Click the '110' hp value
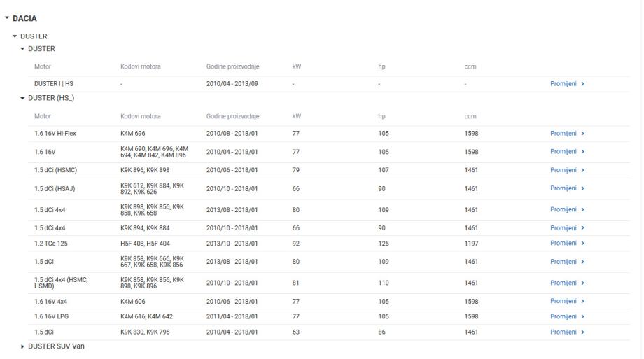The height and width of the screenshot is (359, 644). coord(384,283)
